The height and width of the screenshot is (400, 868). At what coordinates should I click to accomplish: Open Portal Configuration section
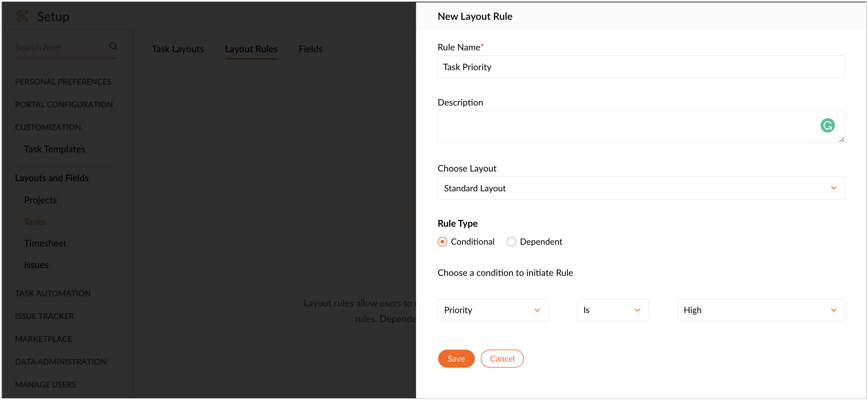(64, 104)
